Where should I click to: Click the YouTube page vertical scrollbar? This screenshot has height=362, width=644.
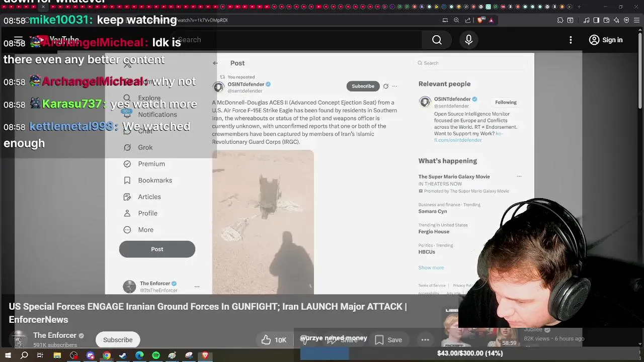click(x=641, y=70)
